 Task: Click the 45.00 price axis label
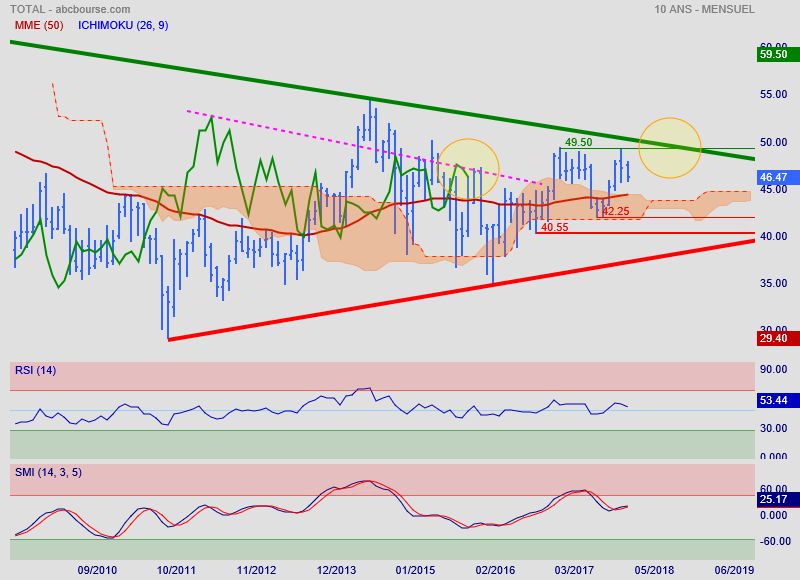pyautogui.click(x=773, y=189)
